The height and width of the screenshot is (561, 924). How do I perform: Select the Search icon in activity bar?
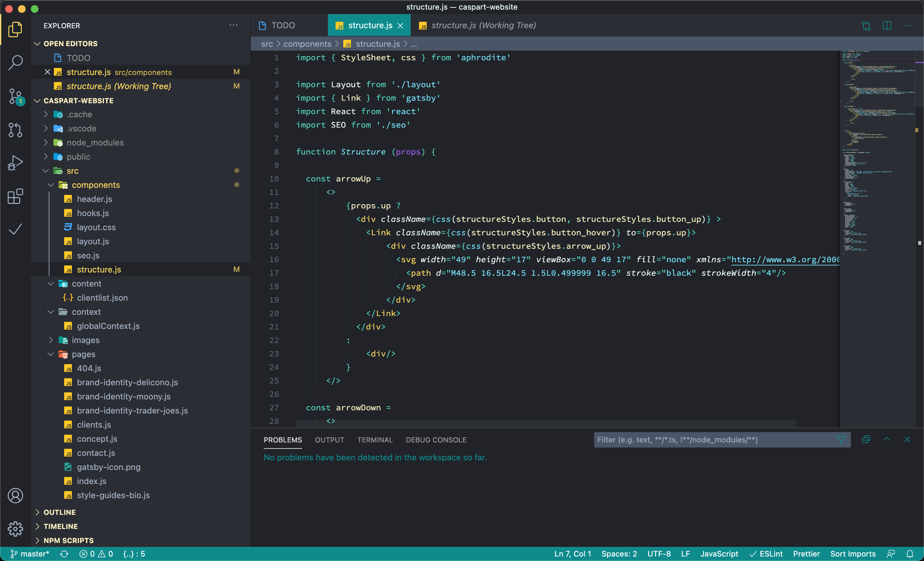click(x=16, y=60)
